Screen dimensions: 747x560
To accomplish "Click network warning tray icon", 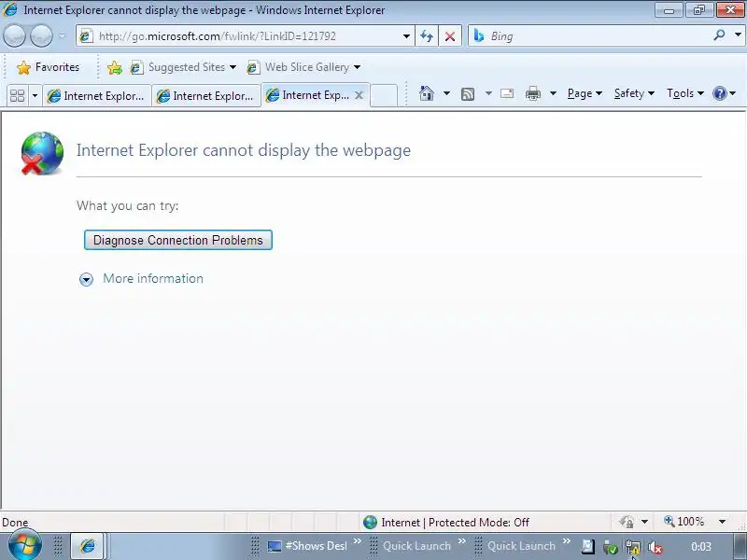I will coord(633,547).
